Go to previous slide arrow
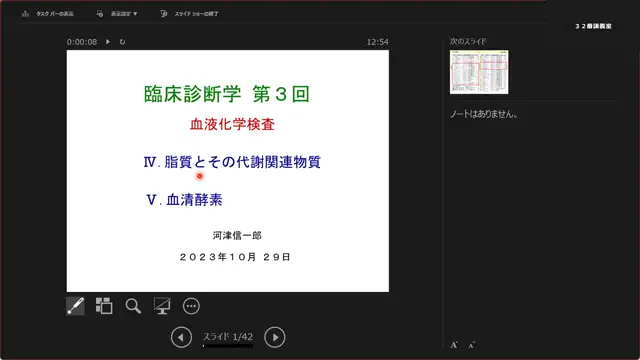Image resolution: width=640 pixels, height=360 pixels. tap(181, 337)
